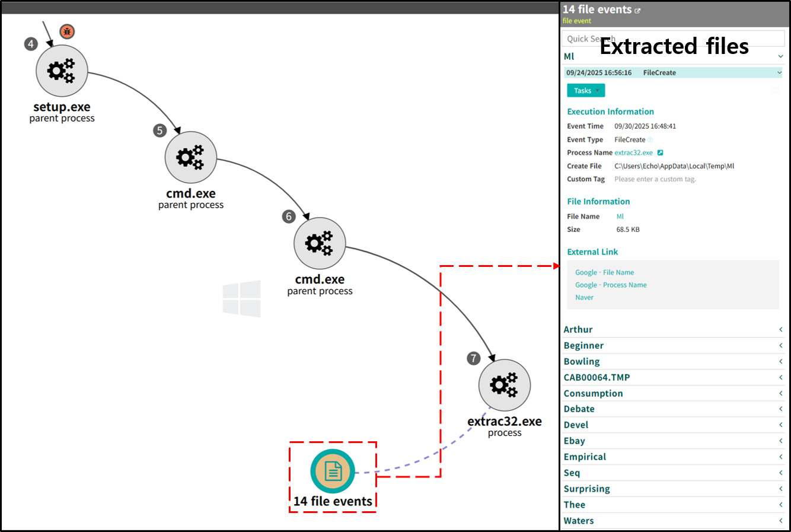Open the Naver external link
Image resolution: width=791 pixels, height=532 pixels.
584,298
